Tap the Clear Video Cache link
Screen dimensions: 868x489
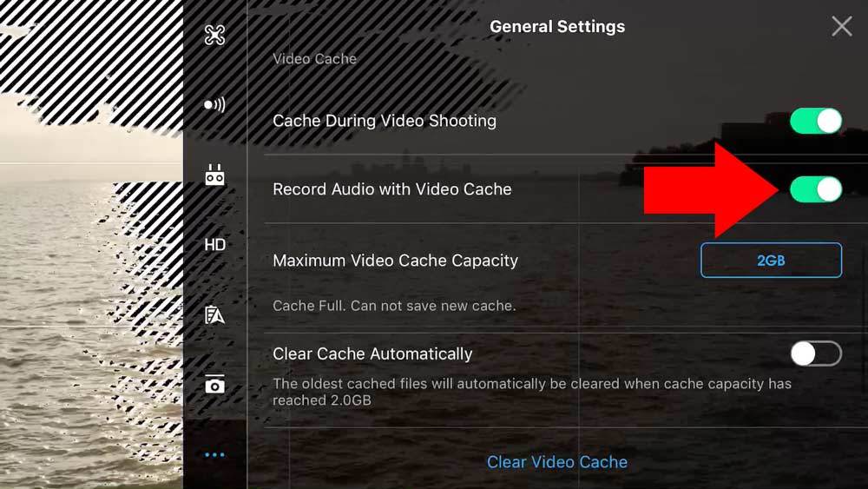557,462
